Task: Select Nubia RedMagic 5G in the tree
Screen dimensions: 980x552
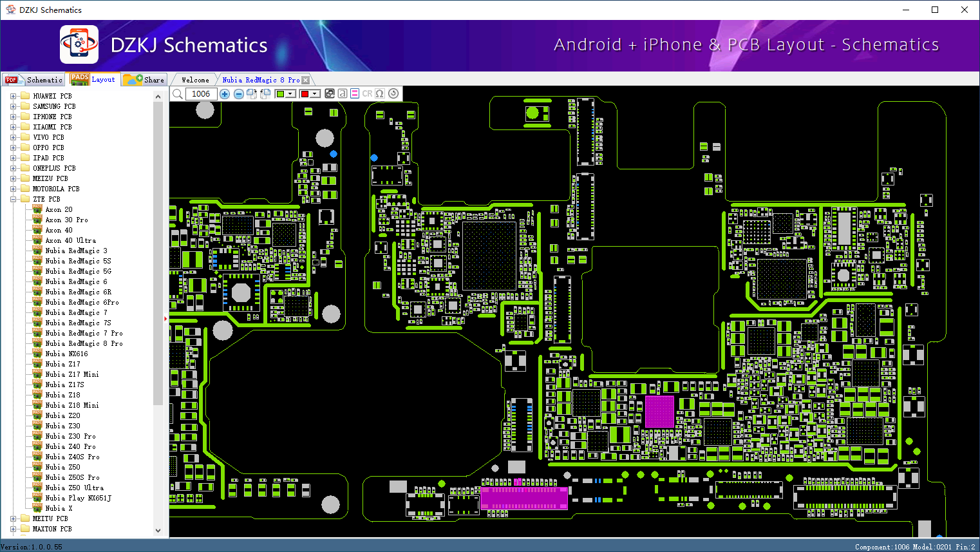Action: pos(78,271)
